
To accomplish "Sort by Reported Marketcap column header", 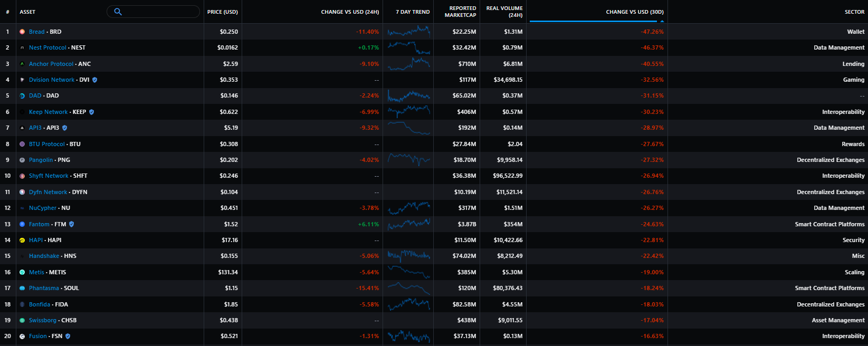I will coord(460,12).
